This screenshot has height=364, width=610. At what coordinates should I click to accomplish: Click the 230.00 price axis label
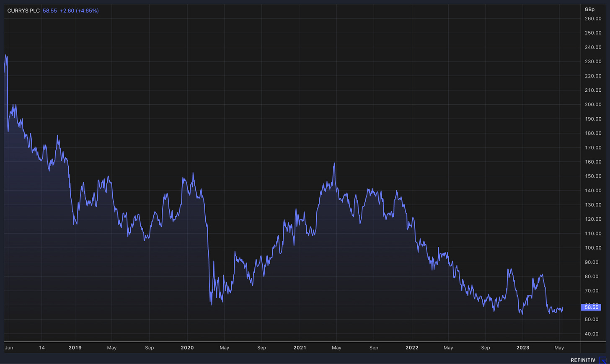[593, 62]
